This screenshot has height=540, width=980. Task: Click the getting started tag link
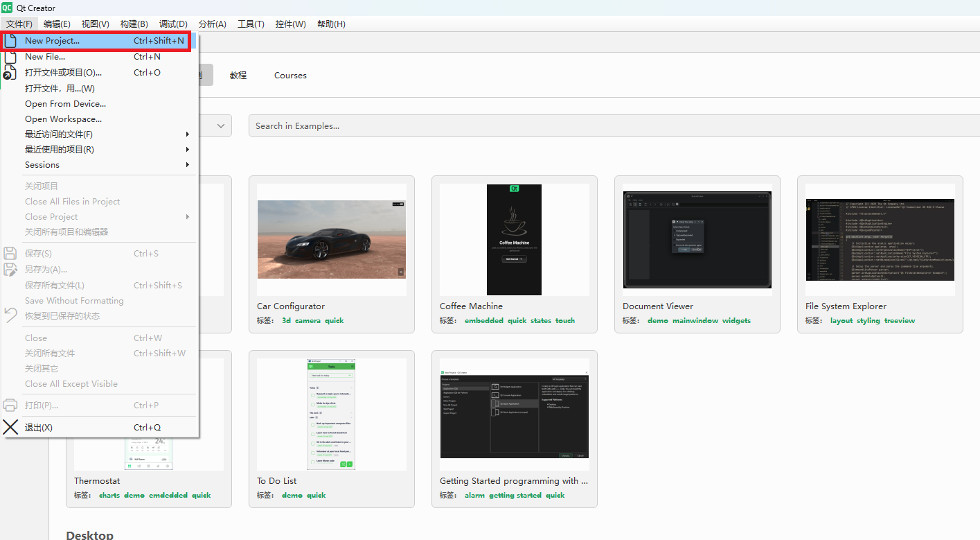tap(515, 496)
